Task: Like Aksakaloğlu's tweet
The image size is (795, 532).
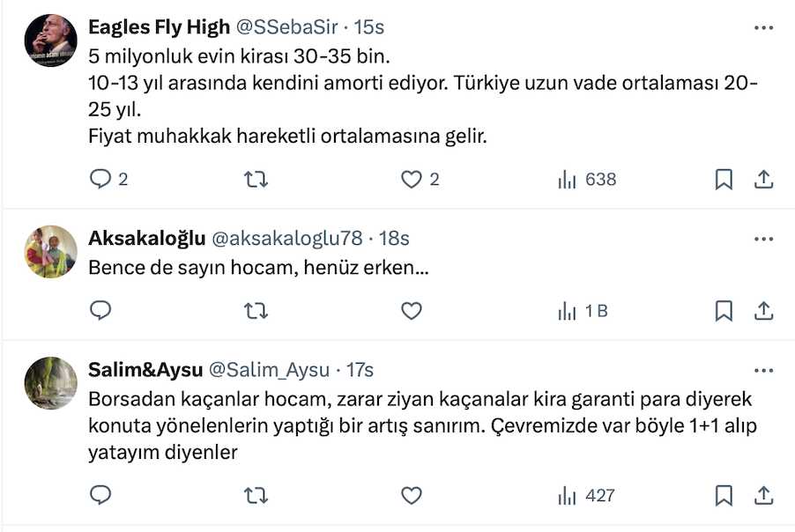Action: coord(412,311)
